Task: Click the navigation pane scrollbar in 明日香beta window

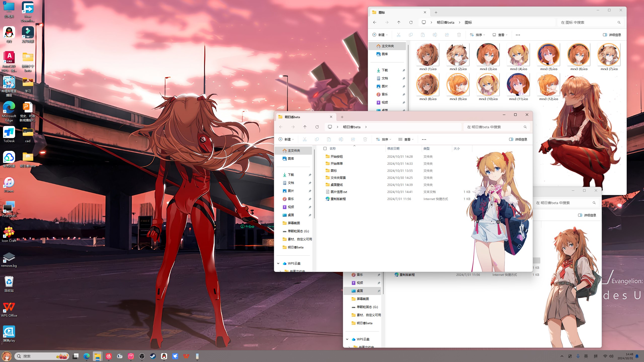Action: pyautogui.click(x=314, y=184)
